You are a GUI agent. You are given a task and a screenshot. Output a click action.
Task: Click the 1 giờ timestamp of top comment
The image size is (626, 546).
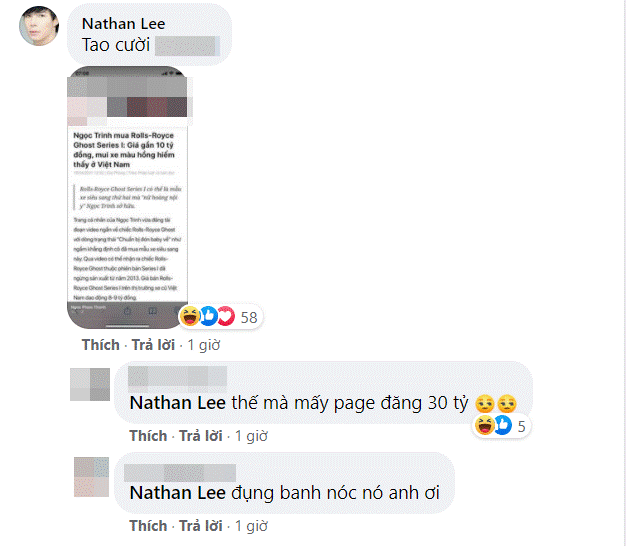point(204,345)
